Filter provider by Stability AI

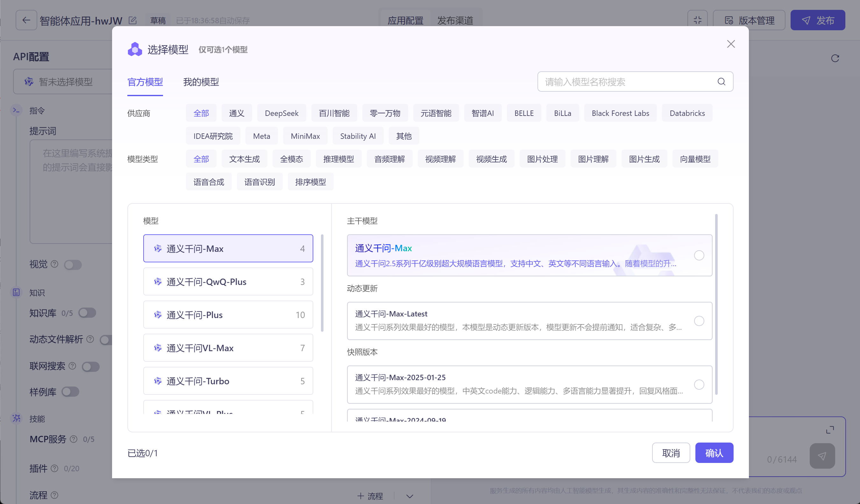pyautogui.click(x=358, y=136)
